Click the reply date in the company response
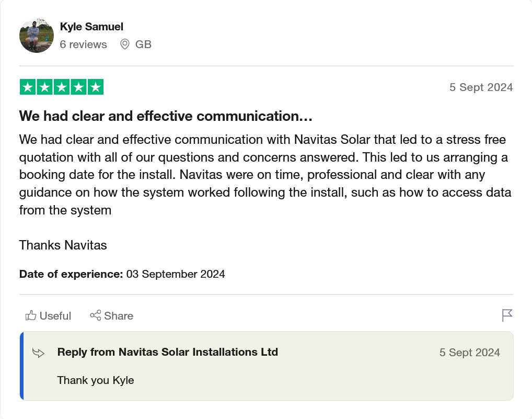The image size is (532, 419). (469, 353)
